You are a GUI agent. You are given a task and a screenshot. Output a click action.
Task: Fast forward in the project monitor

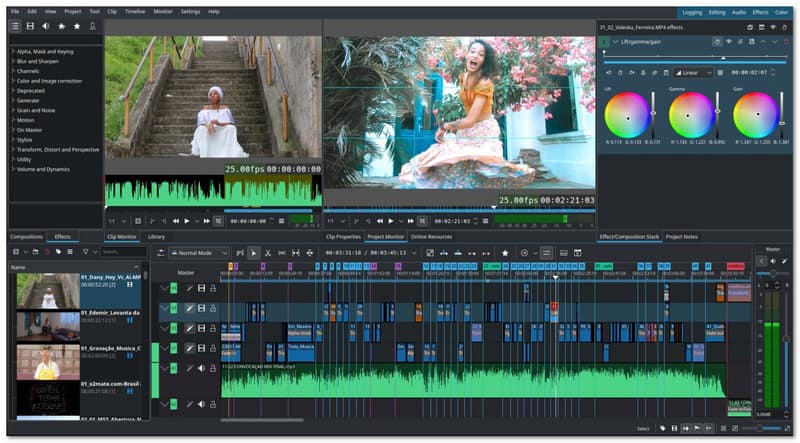coord(410,221)
